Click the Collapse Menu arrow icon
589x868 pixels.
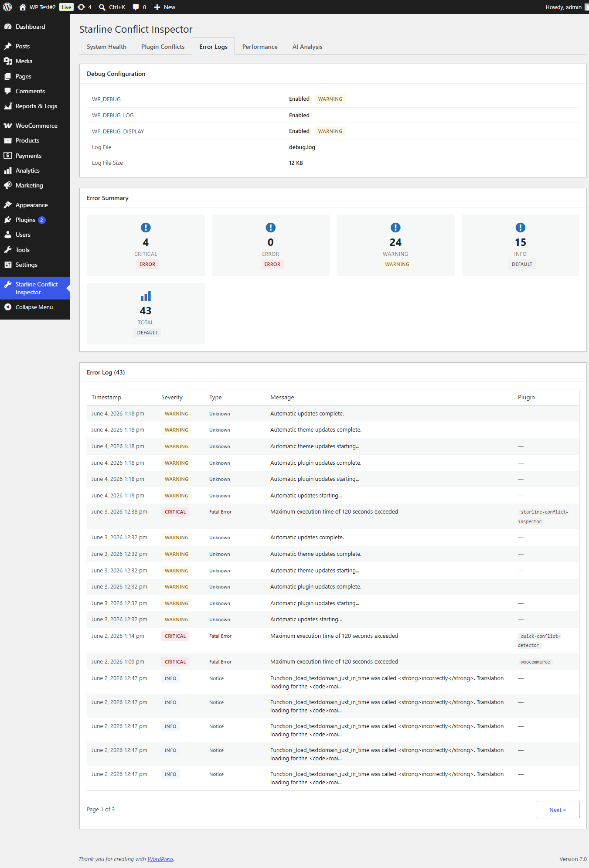tap(8, 307)
